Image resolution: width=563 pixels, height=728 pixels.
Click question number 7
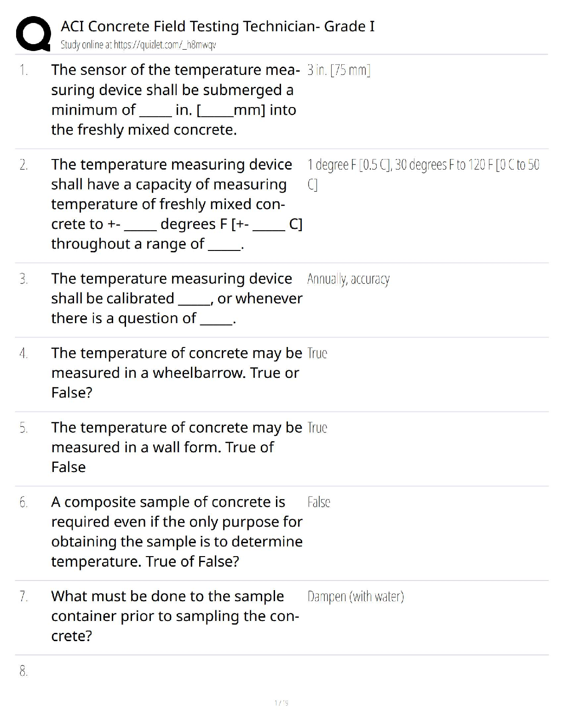tap(24, 597)
